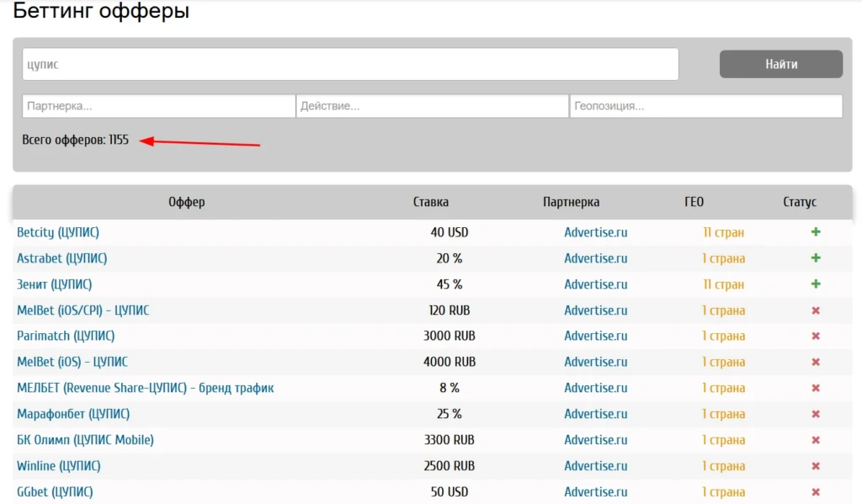
Task: Open the Parimatch (ЦУПИС) offer link
Action: point(66,336)
